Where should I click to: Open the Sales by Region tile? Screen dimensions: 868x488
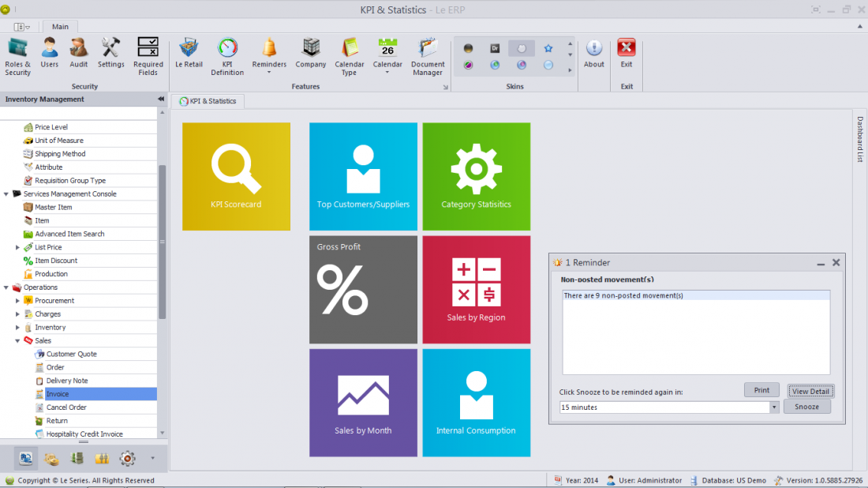476,289
